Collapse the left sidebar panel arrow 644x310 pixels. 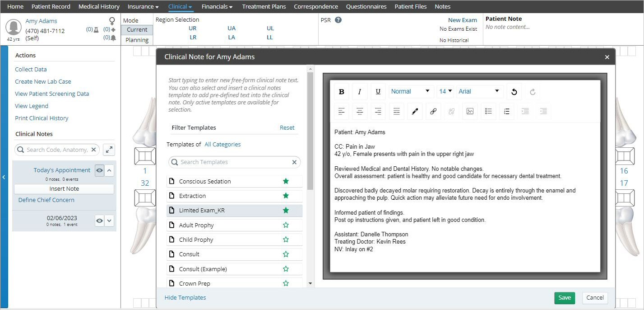[4, 177]
